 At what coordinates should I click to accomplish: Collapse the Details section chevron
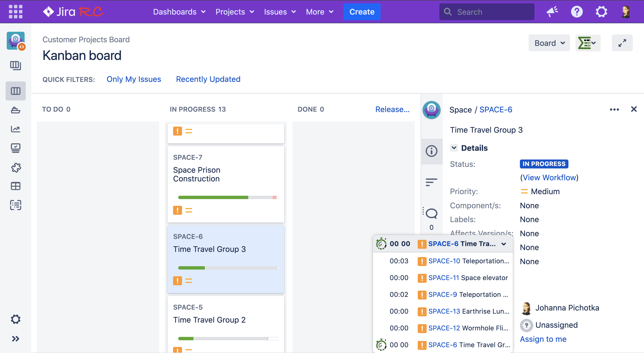point(454,148)
